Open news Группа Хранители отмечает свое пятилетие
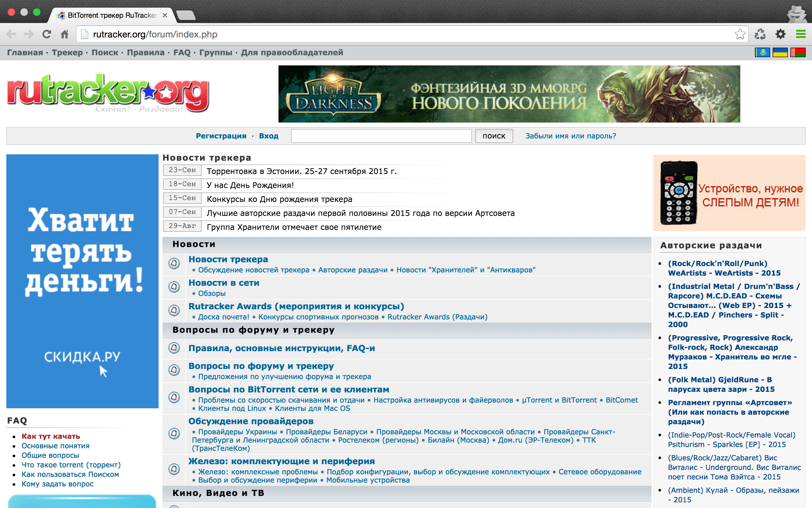This screenshot has height=508, width=812. click(x=294, y=227)
